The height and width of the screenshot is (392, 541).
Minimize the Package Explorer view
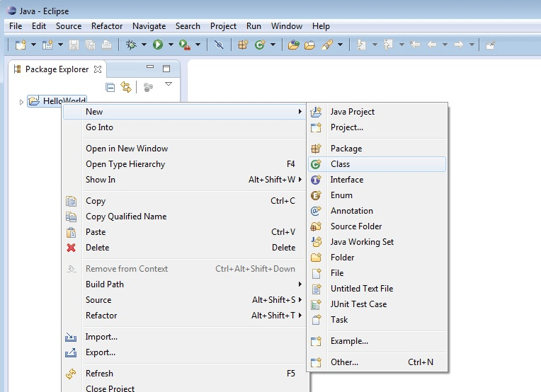(x=150, y=67)
